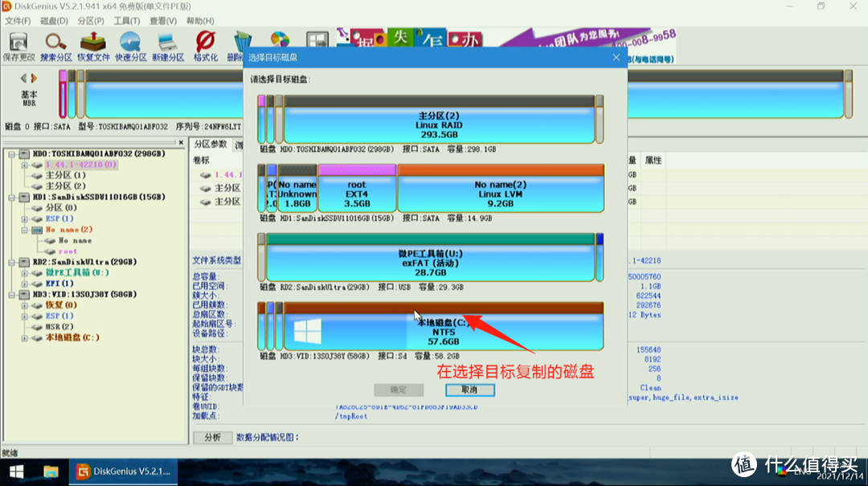Click the 分析 button
This screenshot has width=868, height=486.
point(212,437)
